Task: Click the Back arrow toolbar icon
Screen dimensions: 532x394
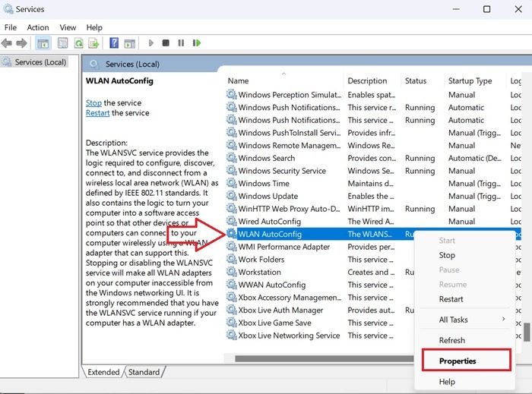Action: click(x=6, y=43)
